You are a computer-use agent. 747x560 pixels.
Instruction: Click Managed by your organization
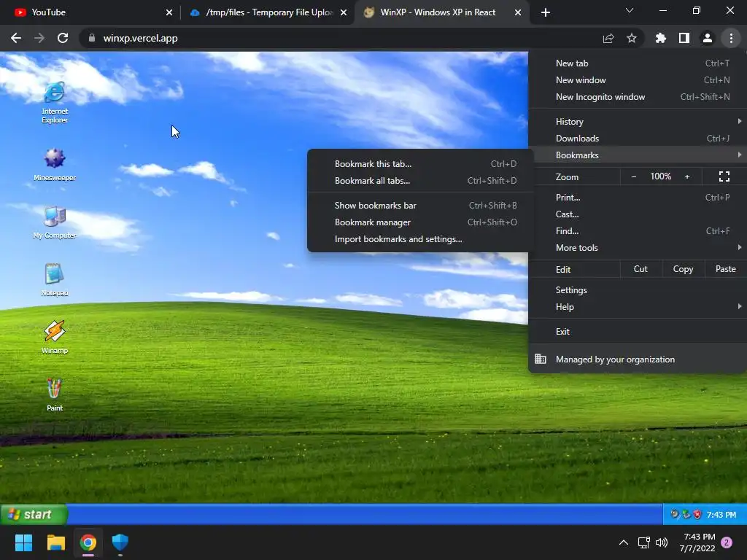(638, 359)
